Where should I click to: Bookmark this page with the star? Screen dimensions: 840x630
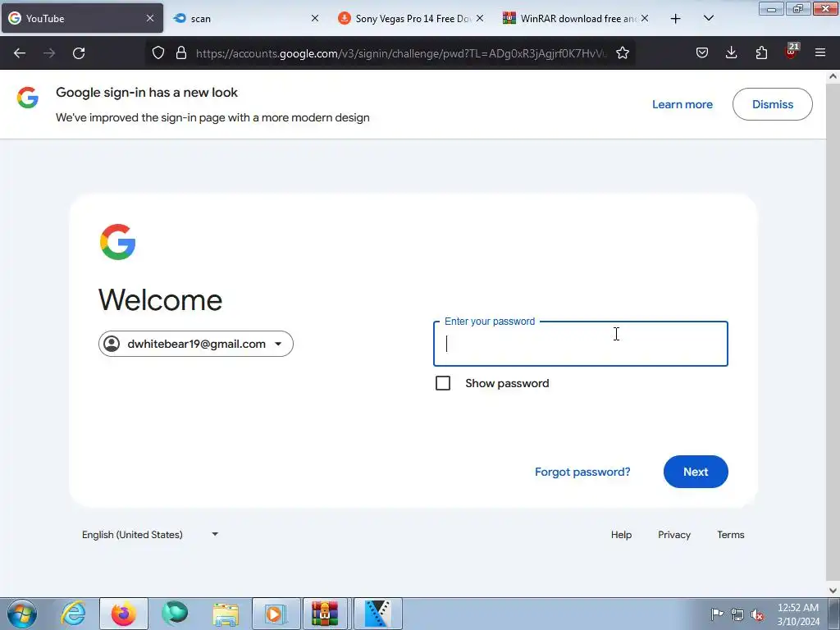[623, 52]
